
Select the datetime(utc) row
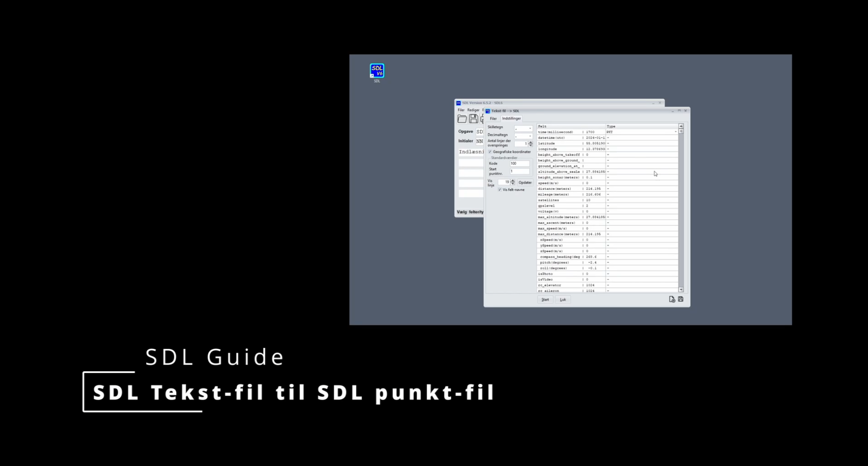tap(607, 138)
